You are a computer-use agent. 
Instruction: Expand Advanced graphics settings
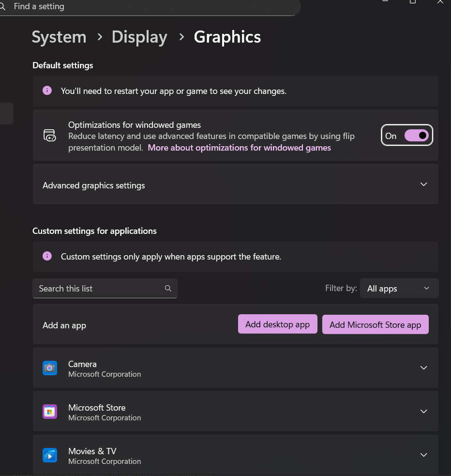pos(423,184)
